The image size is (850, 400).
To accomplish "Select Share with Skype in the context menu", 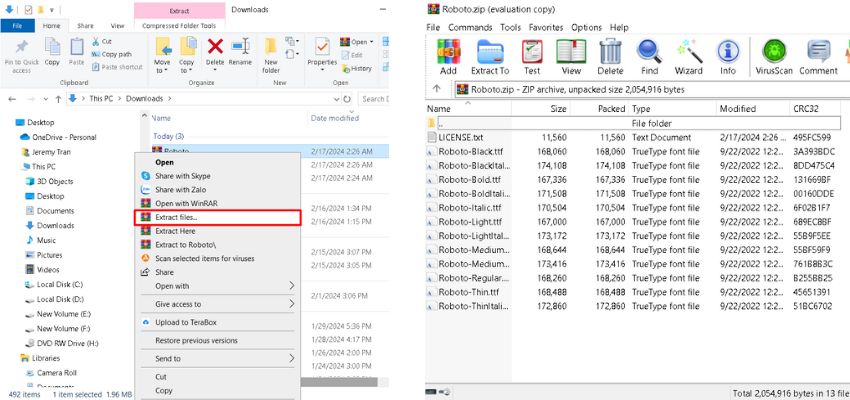I will [x=217, y=176].
